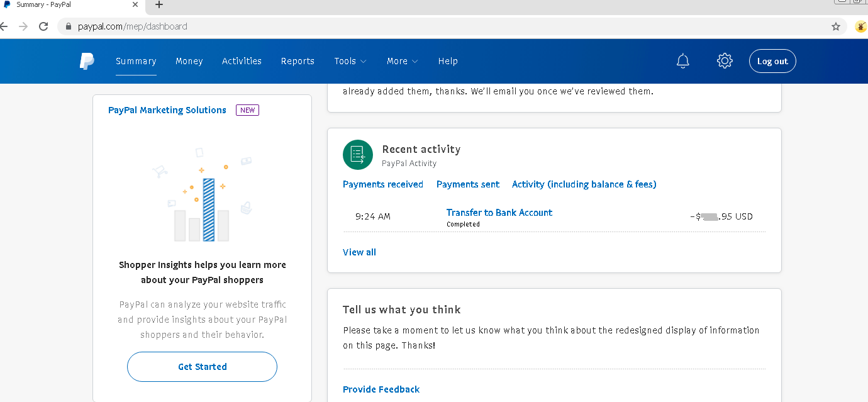The width and height of the screenshot is (868, 402).
Task: Open a new browser tab
Action: [x=159, y=5]
